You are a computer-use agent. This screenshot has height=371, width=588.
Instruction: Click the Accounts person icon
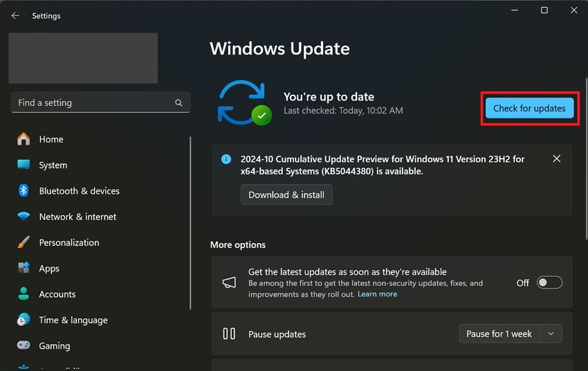(x=24, y=293)
